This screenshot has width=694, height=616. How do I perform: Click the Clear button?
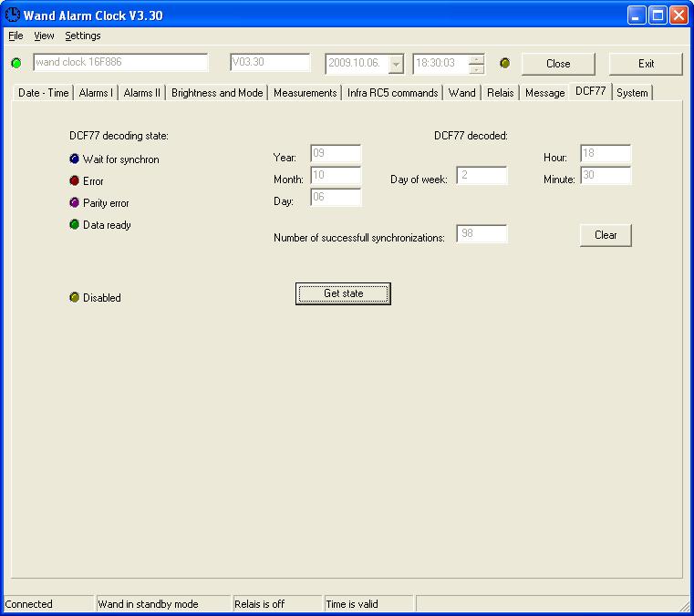(606, 235)
